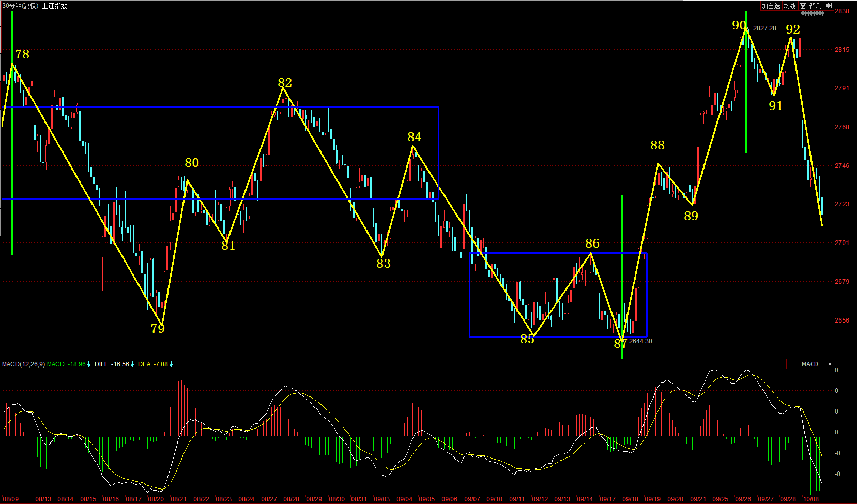Click the 2656 price axis label

[842, 320]
